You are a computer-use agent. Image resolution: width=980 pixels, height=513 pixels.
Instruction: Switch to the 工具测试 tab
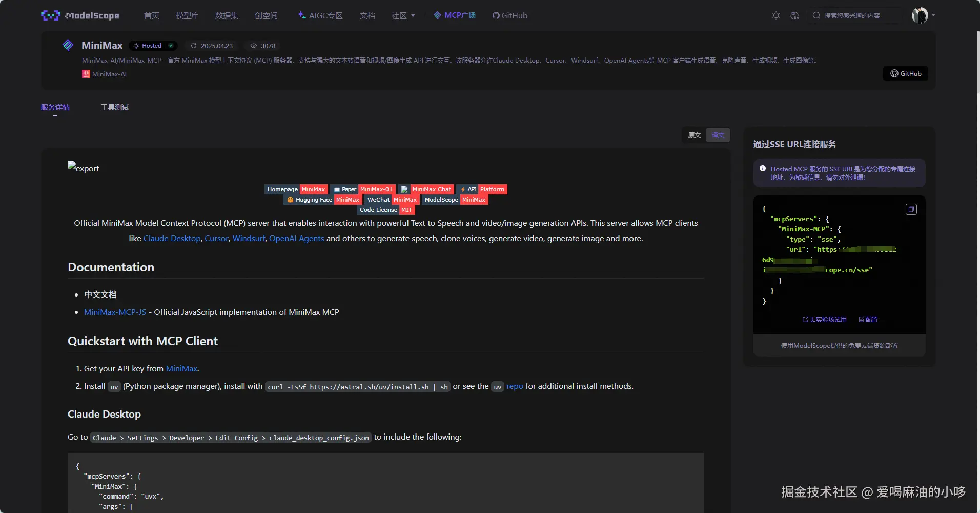click(115, 107)
